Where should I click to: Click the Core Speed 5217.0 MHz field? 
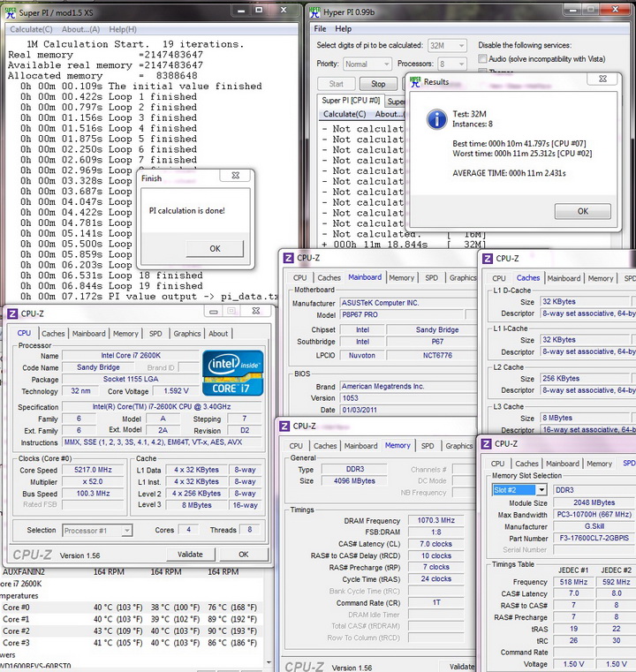tap(93, 470)
